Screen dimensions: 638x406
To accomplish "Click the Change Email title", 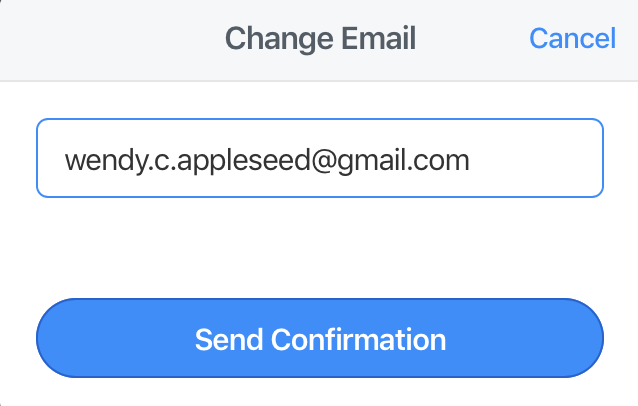I will [320, 39].
